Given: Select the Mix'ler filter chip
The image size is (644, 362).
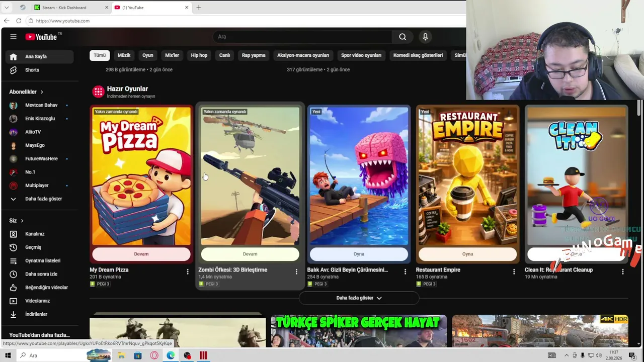Looking at the screenshot, I should [172, 55].
